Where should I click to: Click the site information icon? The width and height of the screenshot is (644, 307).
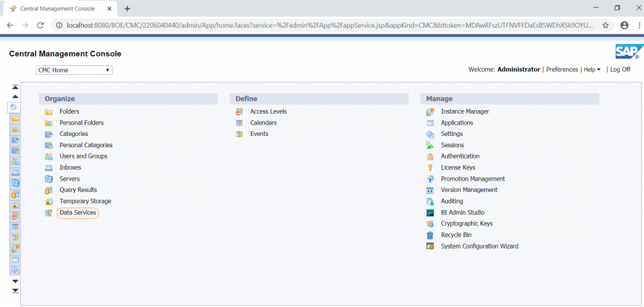(x=59, y=25)
